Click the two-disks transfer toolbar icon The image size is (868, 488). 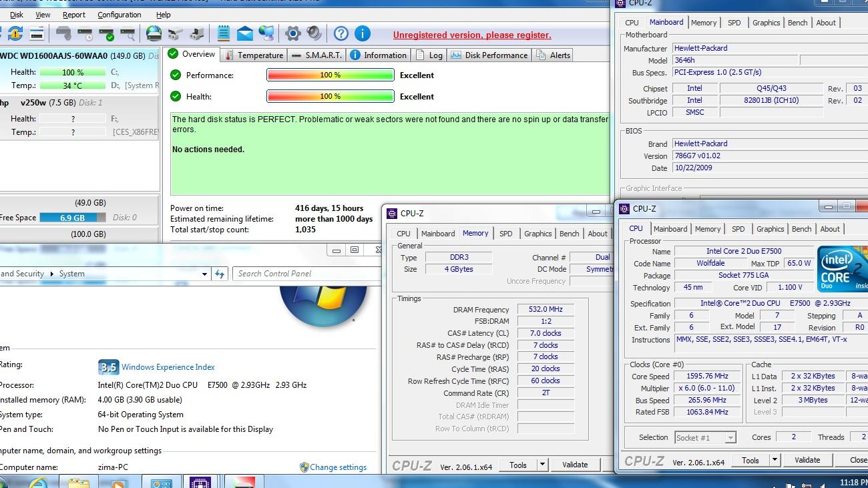point(176,33)
